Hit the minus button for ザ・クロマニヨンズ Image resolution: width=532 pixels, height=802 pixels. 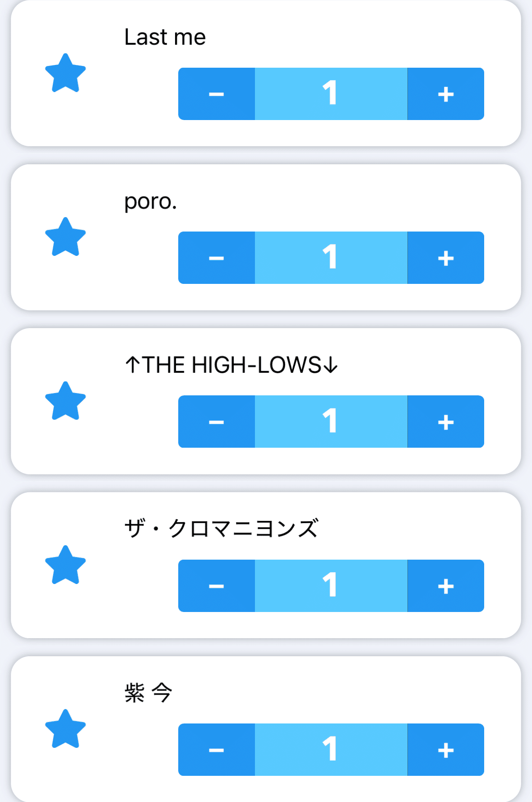tap(217, 586)
